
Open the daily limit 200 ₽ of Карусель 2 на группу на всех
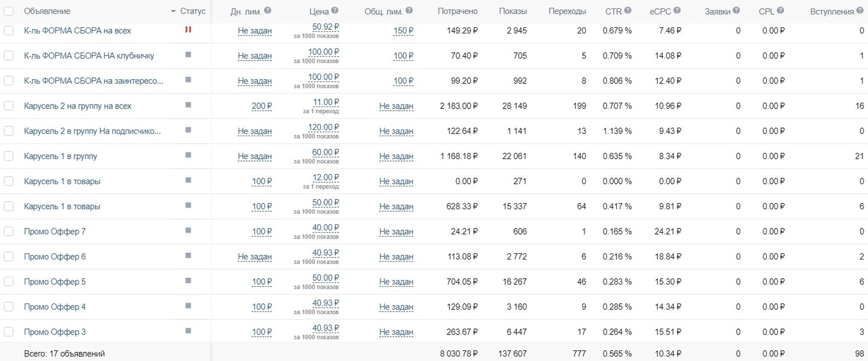pos(262,106)
